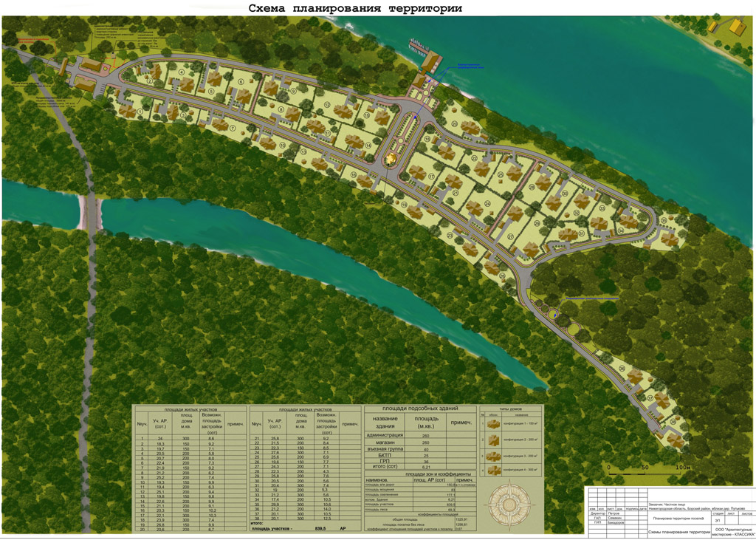Click the area value 40 for въезная группа
This screenshot has width=756, height=540.
(x=426, y=450)
